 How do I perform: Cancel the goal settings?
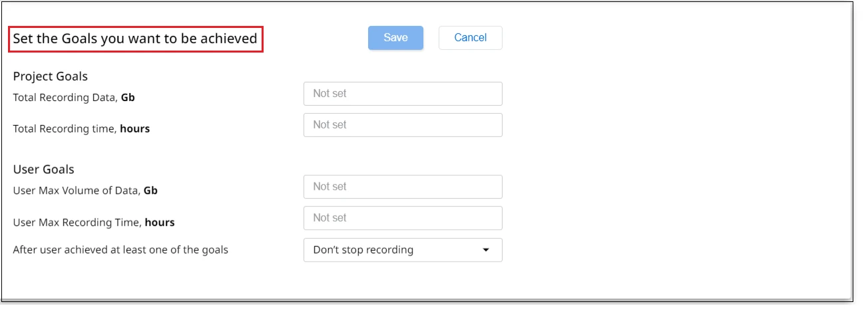(470, 38)
